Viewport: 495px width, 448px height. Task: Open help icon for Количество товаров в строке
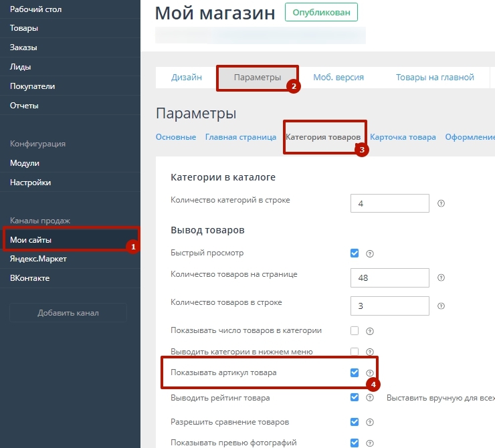(x=441, y=306)
